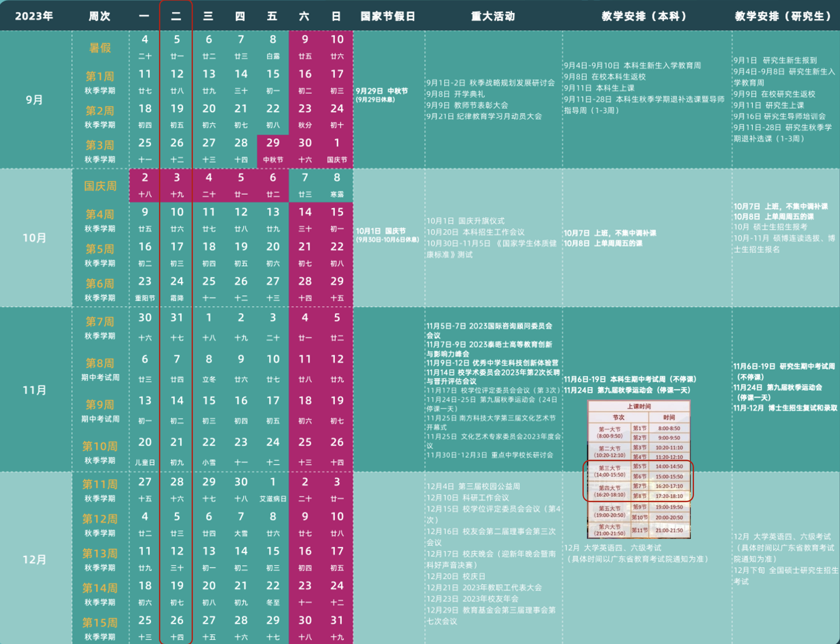Select the 重大活动 column header
Viewport: 840px width, 644px height.
(493, 16)
